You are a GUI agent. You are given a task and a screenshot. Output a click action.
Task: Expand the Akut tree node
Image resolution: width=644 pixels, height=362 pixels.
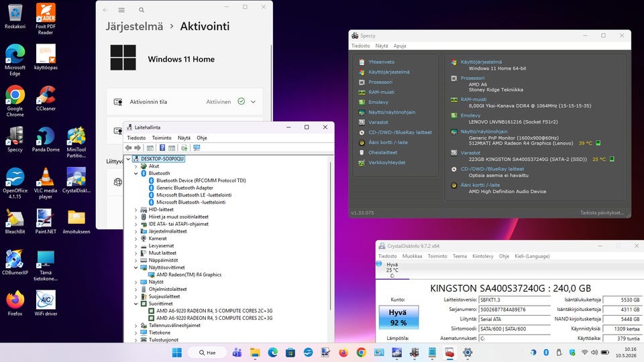136,166
